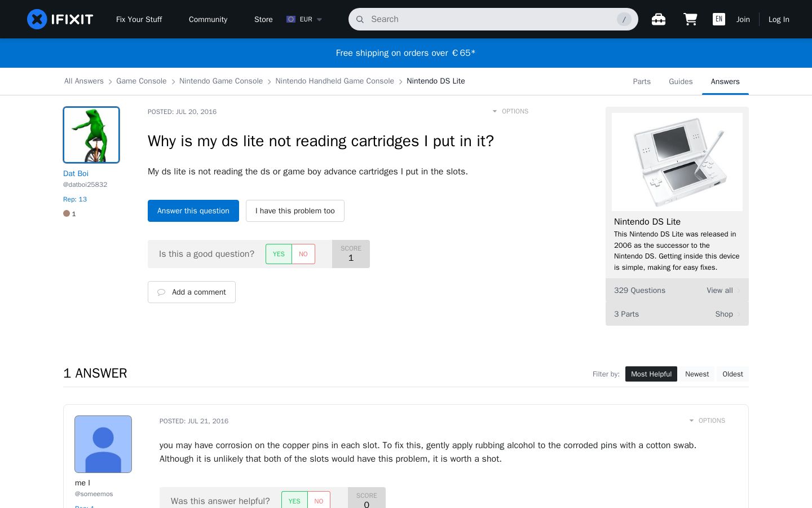Click the EU flag currency icon
The height and width of the screenshot is (508, 812).
[291, 19]
